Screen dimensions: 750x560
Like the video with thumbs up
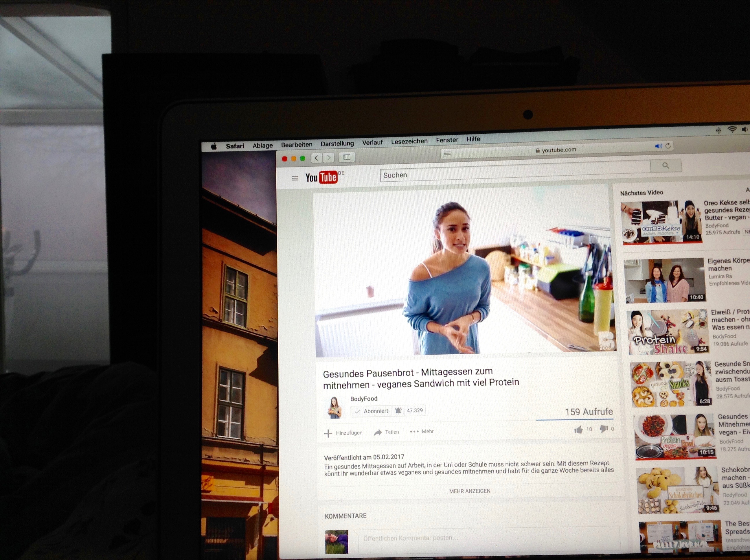tap(578, 430)
